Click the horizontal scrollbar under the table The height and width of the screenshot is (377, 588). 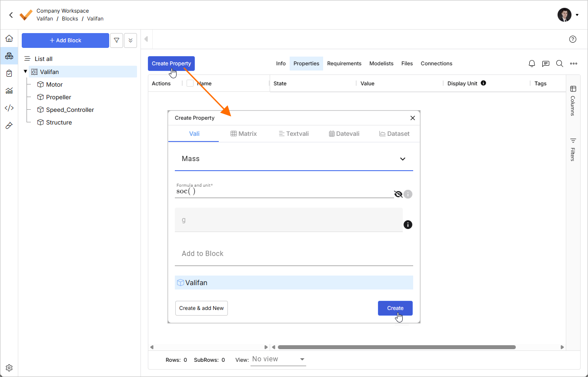tap(396, 347)
